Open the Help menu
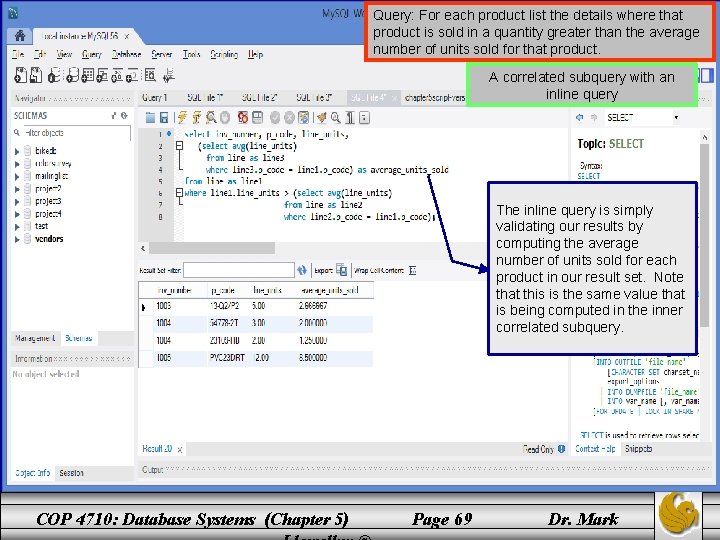 (x=255, y=54)
